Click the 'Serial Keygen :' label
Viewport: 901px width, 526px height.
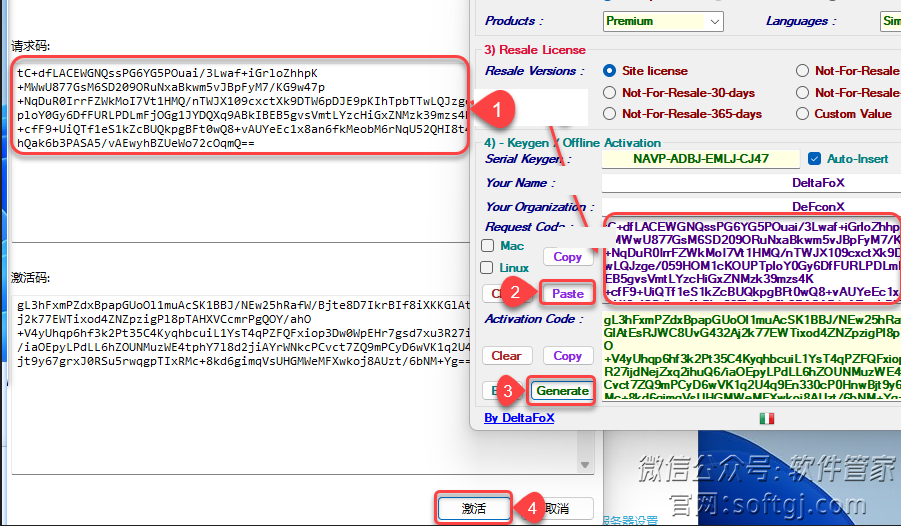click(x=528, y=159)
